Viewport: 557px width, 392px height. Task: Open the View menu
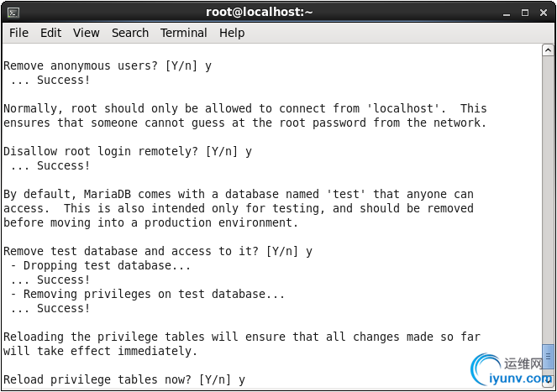coord(87,33)
